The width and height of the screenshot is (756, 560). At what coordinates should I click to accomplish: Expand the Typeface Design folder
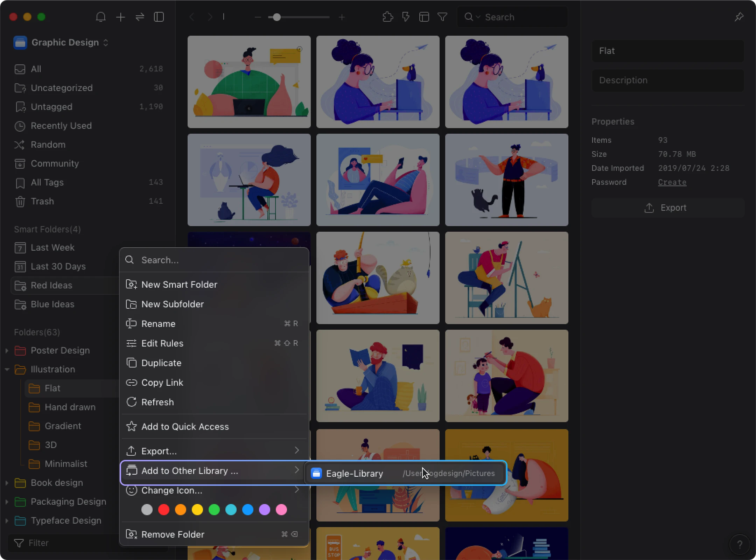click(x=7, y=520)
